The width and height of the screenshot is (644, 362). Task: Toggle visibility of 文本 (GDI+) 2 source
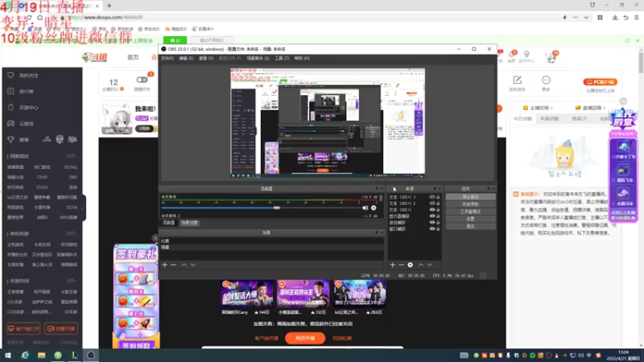coord(432,204)
